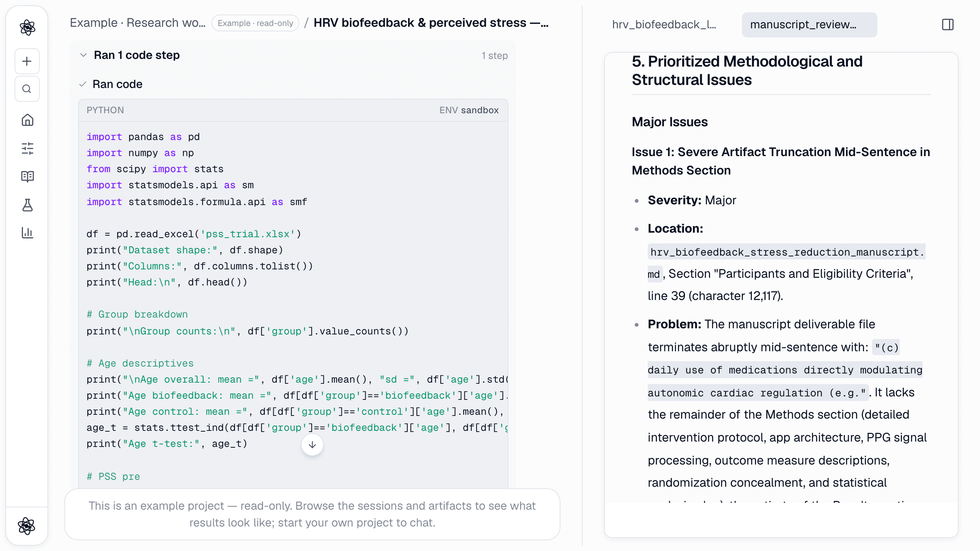The image size is (980, 551).
Task: Open search from the magnifier icon
Action: [x=27, y=89]
